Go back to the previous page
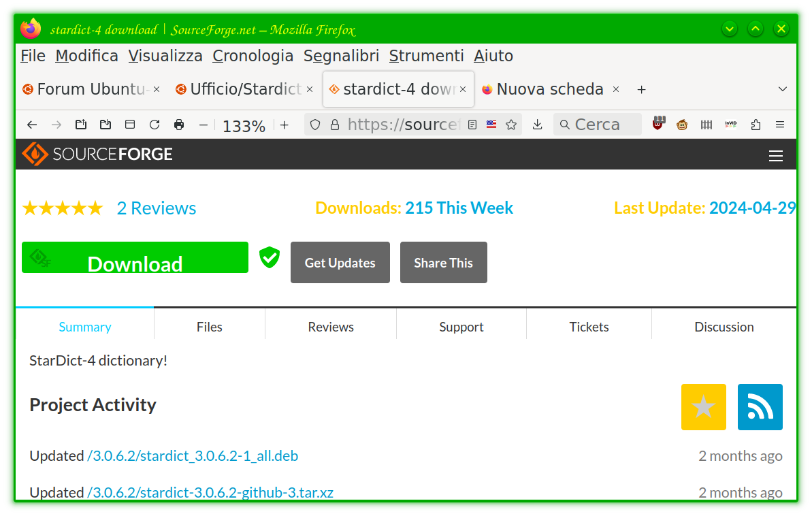This screenshot has height=516, width=812. point(32,125)
